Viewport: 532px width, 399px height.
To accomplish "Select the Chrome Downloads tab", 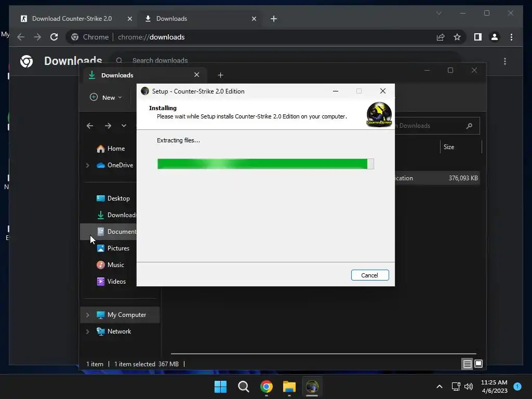I will point(200,19).
